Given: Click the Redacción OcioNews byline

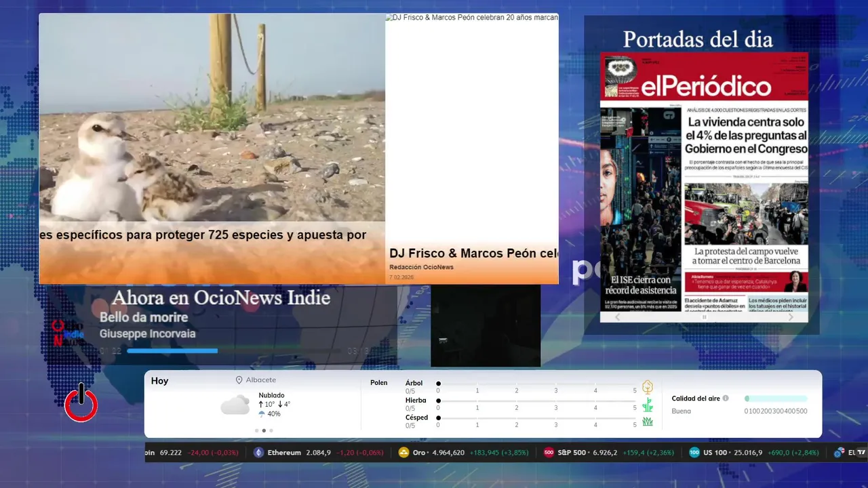Looking at the screenshot, I should [421, 267].
